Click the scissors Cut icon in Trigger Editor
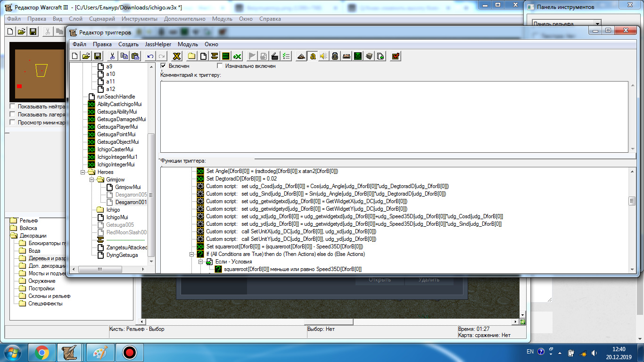 coord(113,56)
